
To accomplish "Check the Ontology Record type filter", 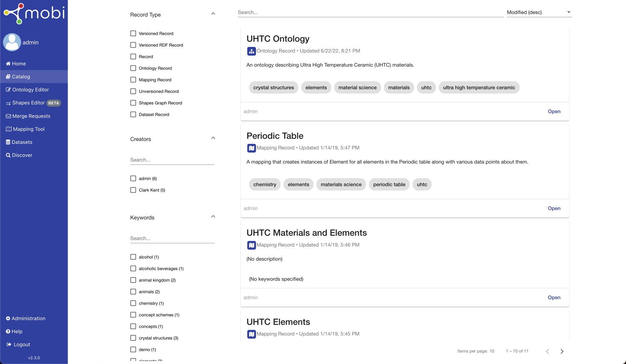I will pyautogui.click(x=133, y=68).
